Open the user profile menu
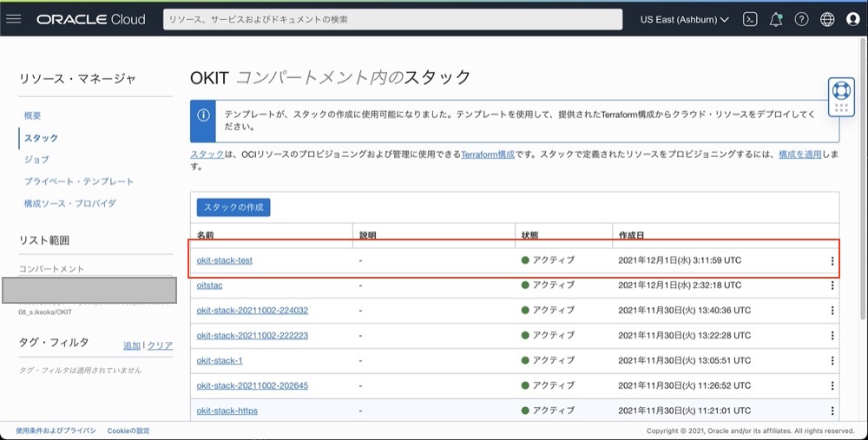The height and width of the screenshot is (440, 868). click(x=853, y=19)
